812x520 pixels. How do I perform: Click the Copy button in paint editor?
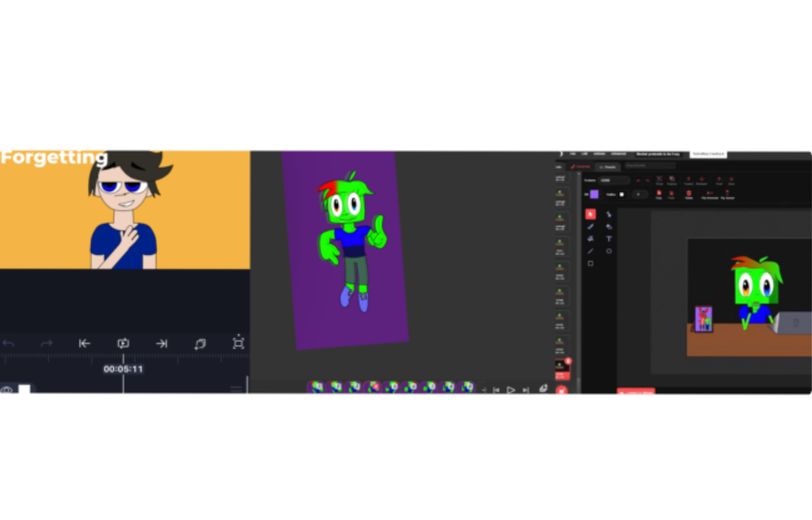pos(659,194)
